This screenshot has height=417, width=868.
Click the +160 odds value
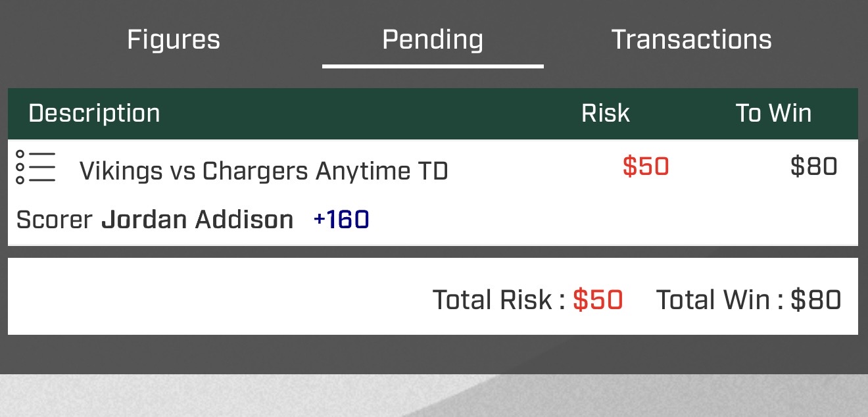pos(341,220)
